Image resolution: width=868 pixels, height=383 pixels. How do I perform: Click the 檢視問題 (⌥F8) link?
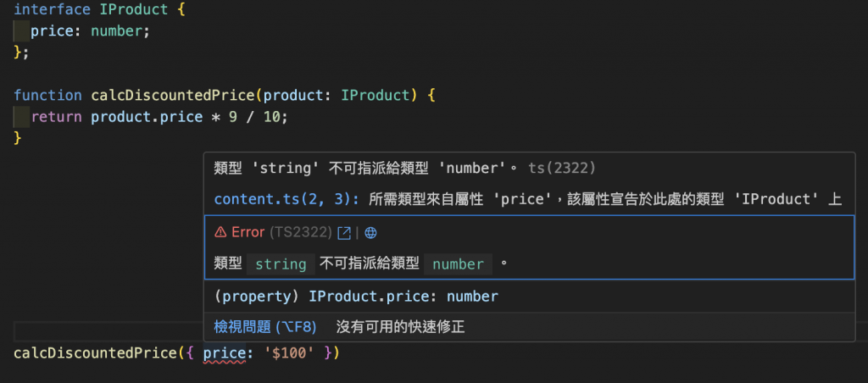tap(265, 327)
